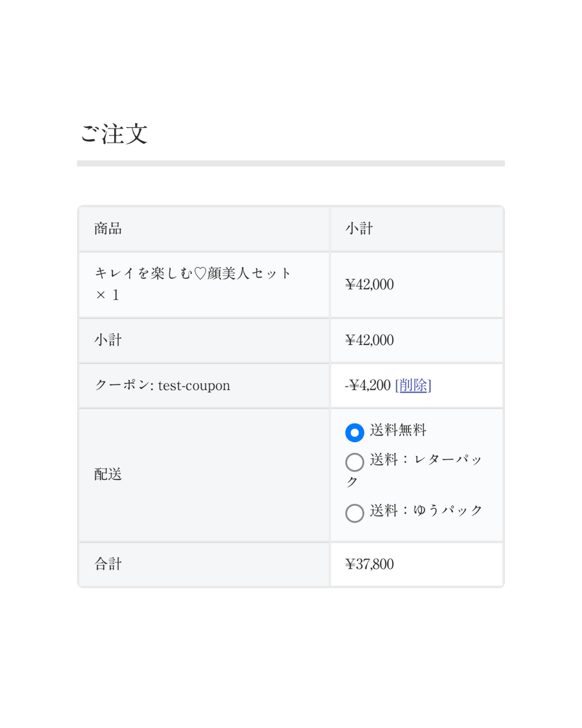Click the product quantity × 1
Viewport: 582px width, 728px height.
(107, 295)
